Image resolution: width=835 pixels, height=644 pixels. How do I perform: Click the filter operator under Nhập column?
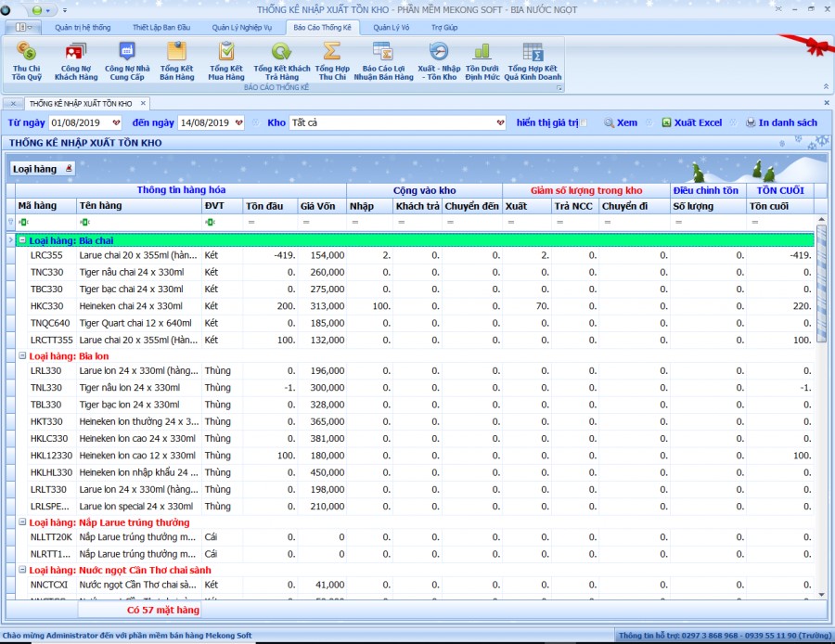click(x=355, y=222)
